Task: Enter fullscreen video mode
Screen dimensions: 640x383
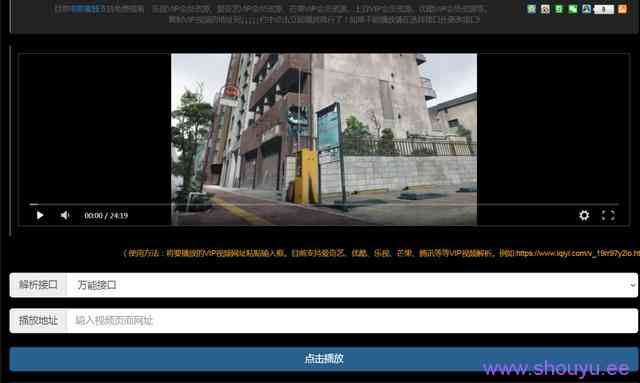Action: (608, 215)
